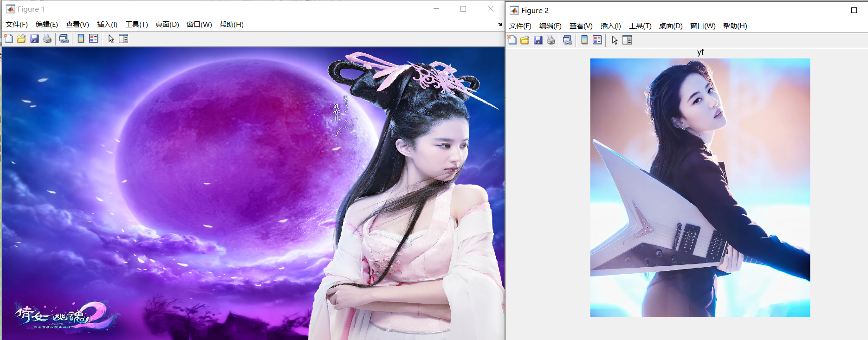868x340 pixels.
Task: Open 桌面(D) menu in Figure 2
Action: 671,26
